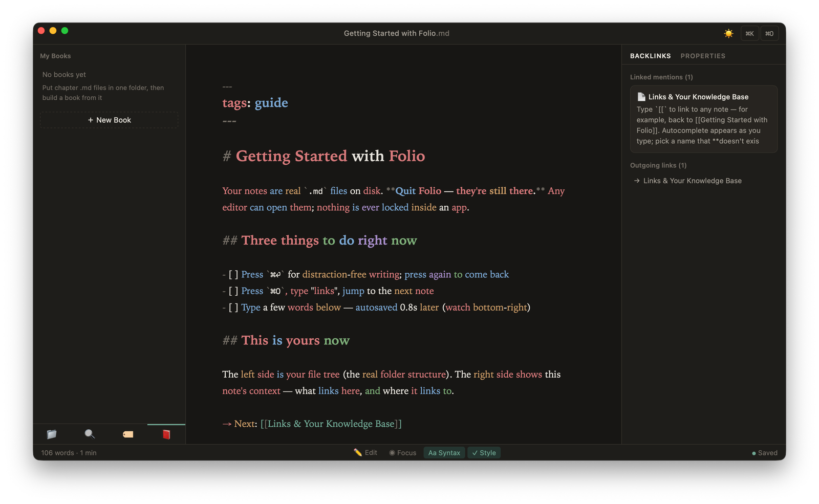Click the window title 'Getting Started with Folio.md'
The height and width of the screenshot is (504, 819).
click(x=397, y=33)
